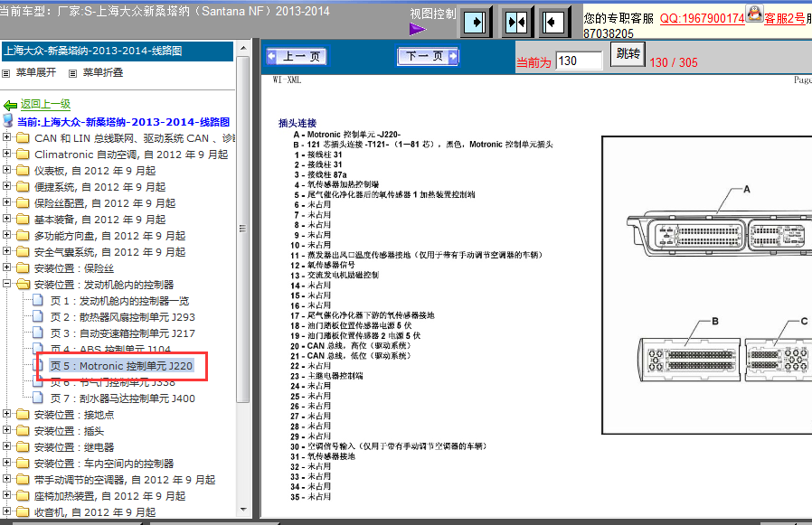Collapse the 安装位置：发动机舱内的控制器 folder
The image size is (812, 525).
(6, 283)
